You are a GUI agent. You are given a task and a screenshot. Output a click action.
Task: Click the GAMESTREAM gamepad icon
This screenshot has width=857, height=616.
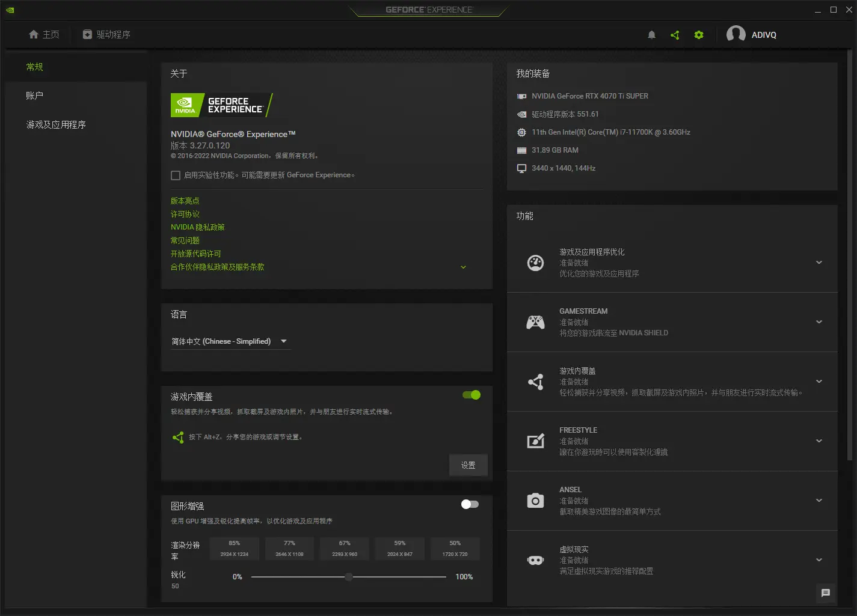535,322
